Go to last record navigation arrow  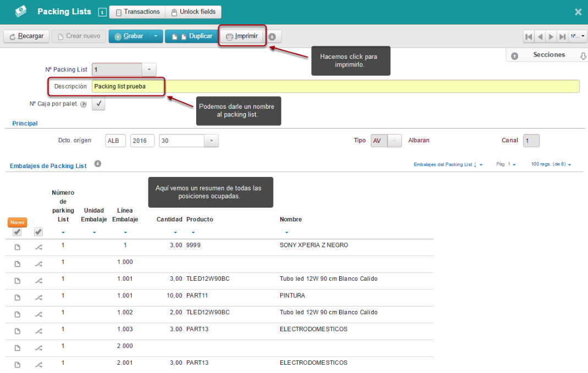pyautogui.click(x=562, y=37)
